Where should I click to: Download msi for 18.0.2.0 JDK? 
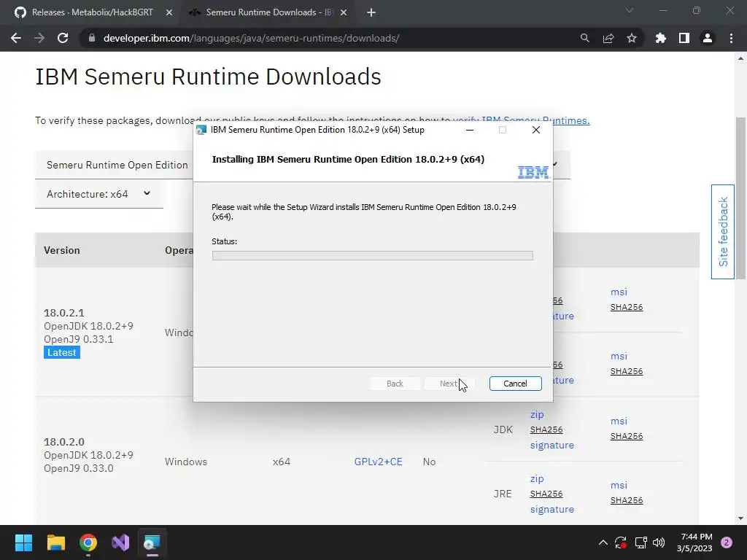pos(619,421)
